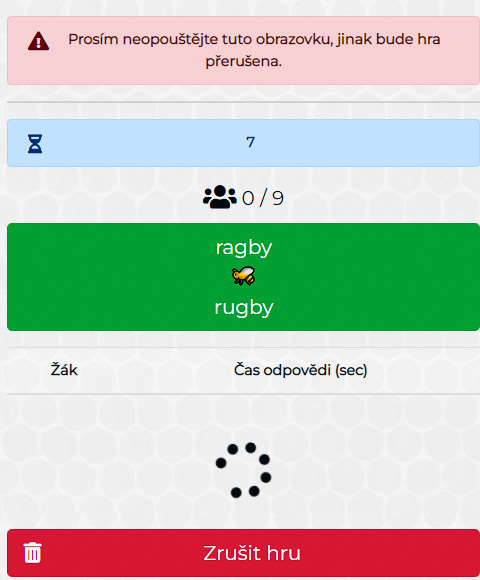Click the blue timer bar
This screenshot has width=480, height=580.
click(243, 143)
